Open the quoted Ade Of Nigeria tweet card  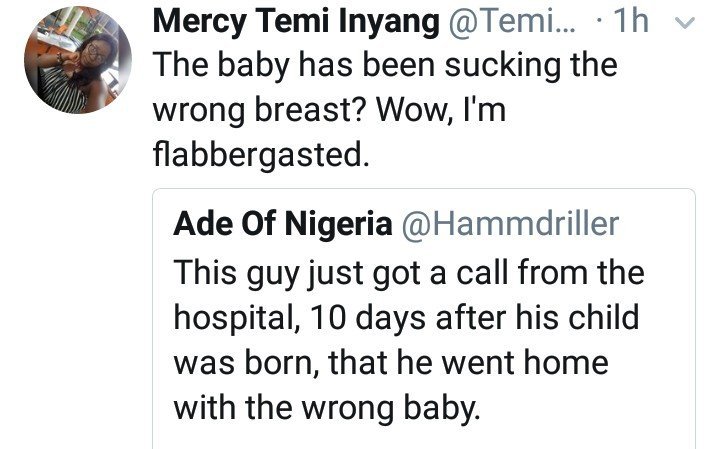point(424,330)
